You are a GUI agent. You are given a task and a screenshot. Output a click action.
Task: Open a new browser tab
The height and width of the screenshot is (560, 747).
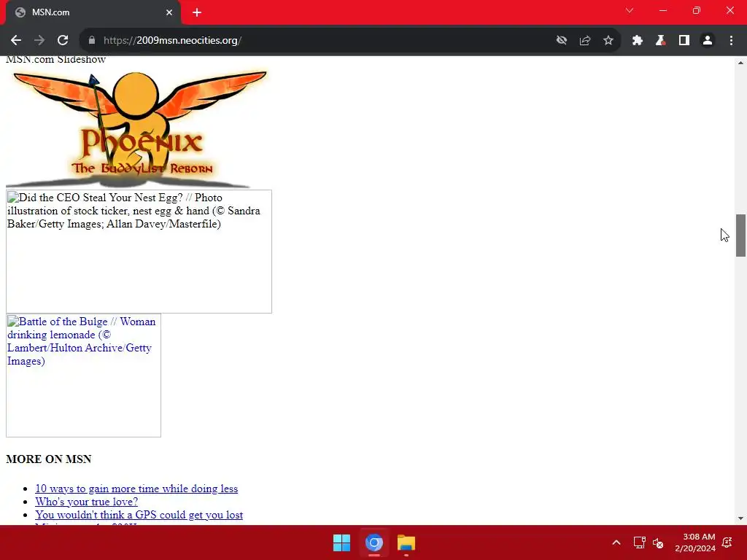click(197, 12)
